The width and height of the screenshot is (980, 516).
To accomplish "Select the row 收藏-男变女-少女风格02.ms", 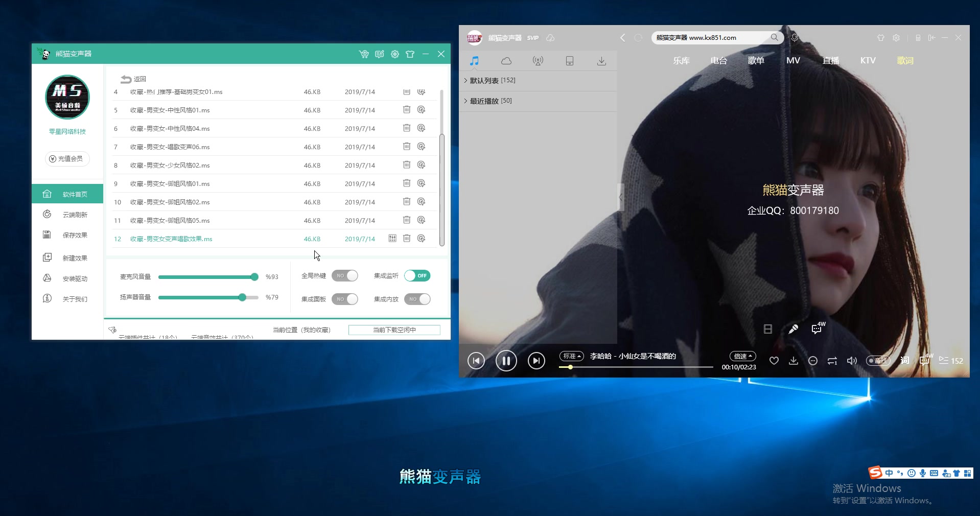I will point(274,165).
